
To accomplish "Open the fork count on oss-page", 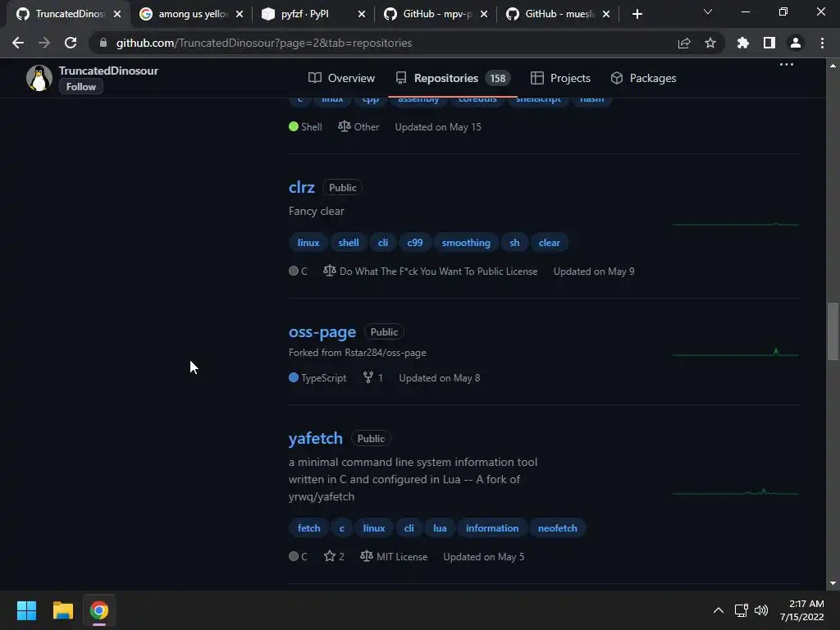I will (373, 377).
